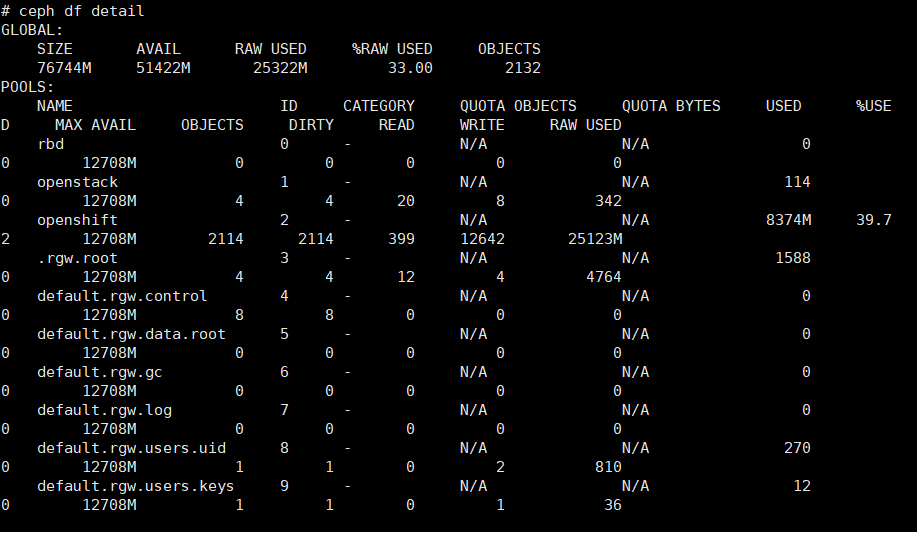The image size is (917, 534).
Task: Click the .rgw.root raw used '4764'
Action: [x=604, y=277]
